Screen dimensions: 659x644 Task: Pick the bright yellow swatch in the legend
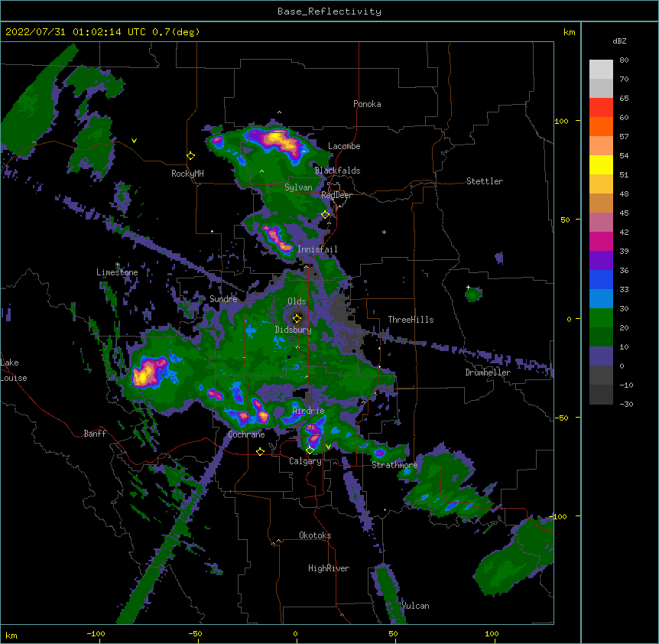pos(601,164)
